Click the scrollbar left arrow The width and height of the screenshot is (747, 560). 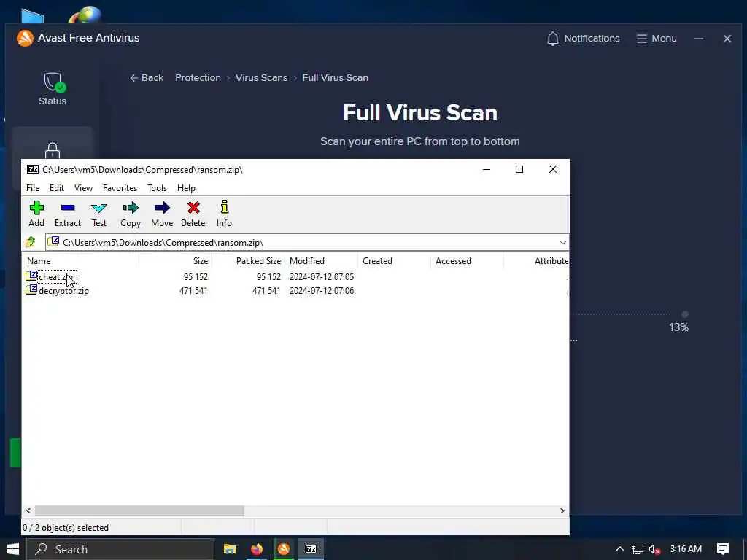click(x=28, y=510)
